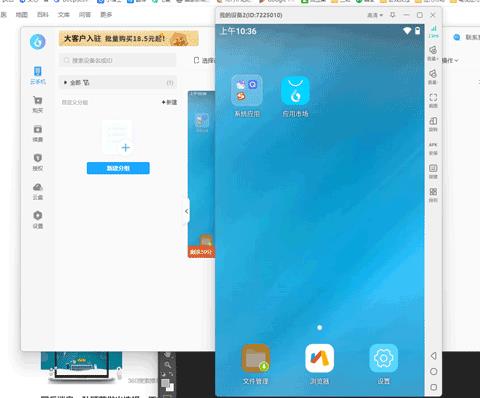Open the cloud phone device thumbnail

pyautogui.click(x=201, y=174)
